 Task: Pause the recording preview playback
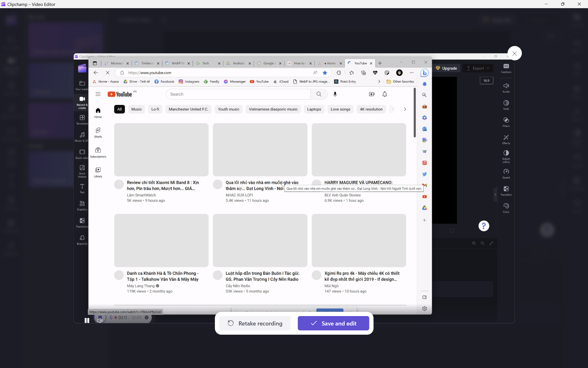(x=87, y=320)
